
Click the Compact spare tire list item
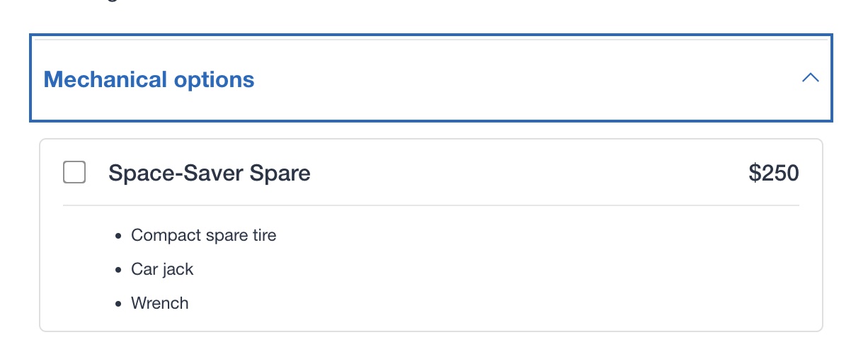point(203,235)
